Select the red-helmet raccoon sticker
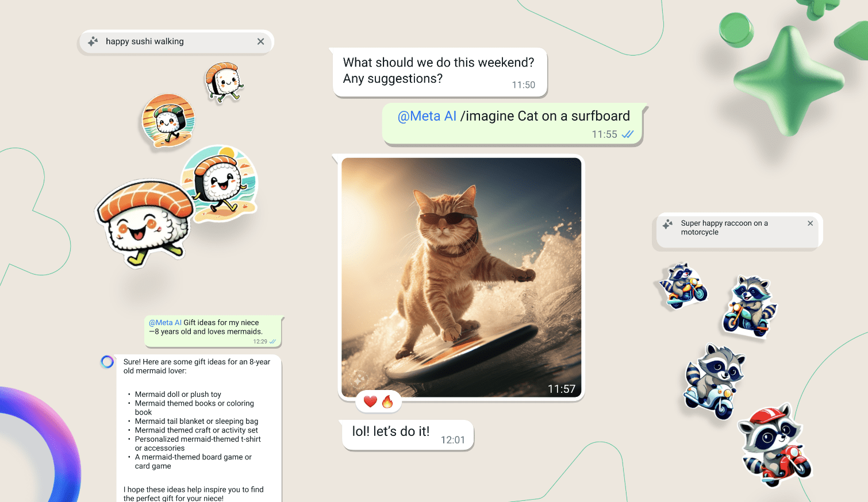Viewport: 868px width, 502px height. (774, 445)
